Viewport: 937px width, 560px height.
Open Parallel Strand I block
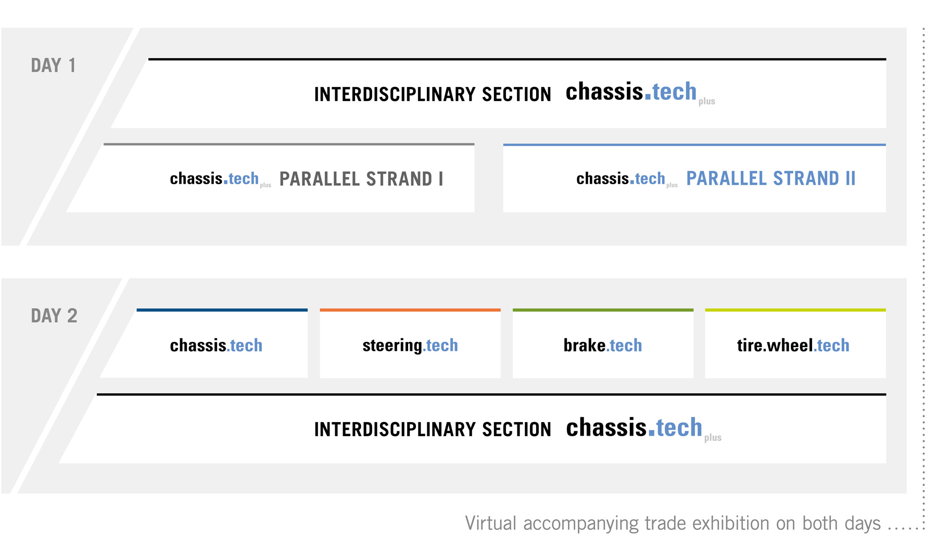pos(270,178)
